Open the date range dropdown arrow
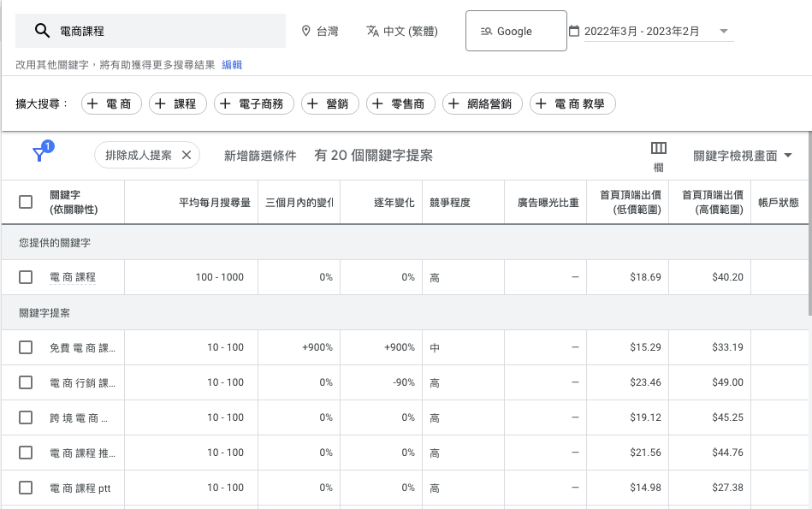The width and height of the screenshot is (812, 509). [x=724, y=31]
